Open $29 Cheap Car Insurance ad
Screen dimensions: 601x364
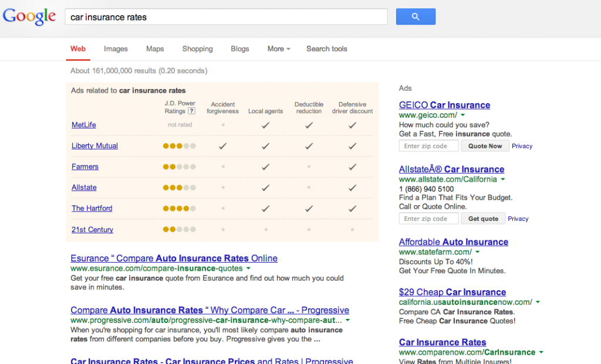pos(453,292)
